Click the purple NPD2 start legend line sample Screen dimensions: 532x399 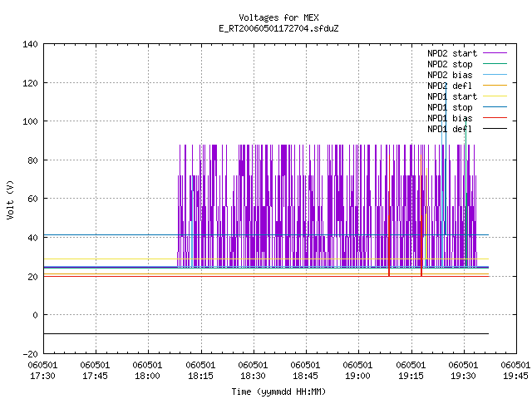pyautogui.click(x=495, y=53)
